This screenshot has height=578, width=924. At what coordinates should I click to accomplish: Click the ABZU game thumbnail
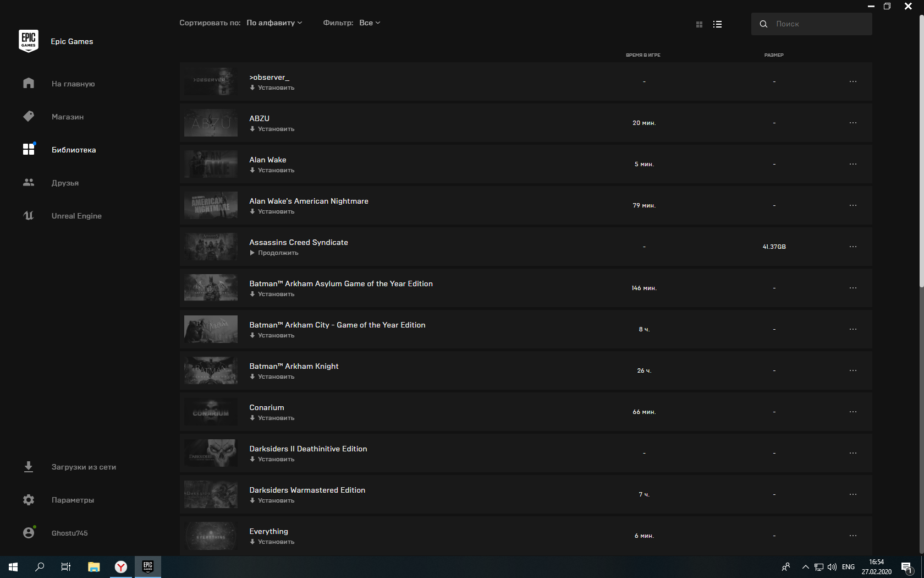[x=211, y=123]
